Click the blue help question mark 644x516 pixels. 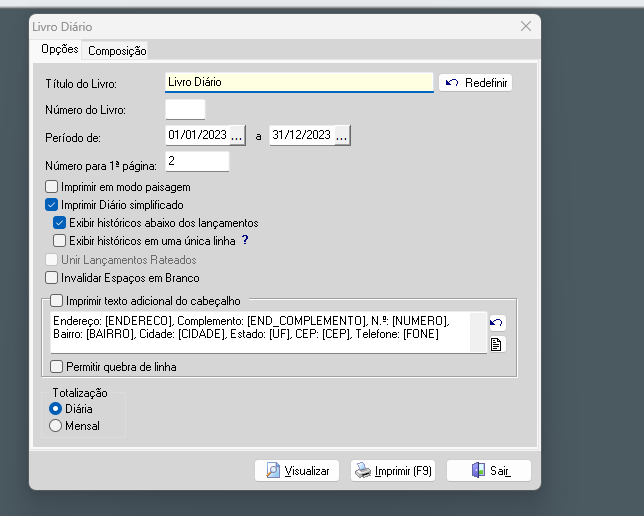244,240
